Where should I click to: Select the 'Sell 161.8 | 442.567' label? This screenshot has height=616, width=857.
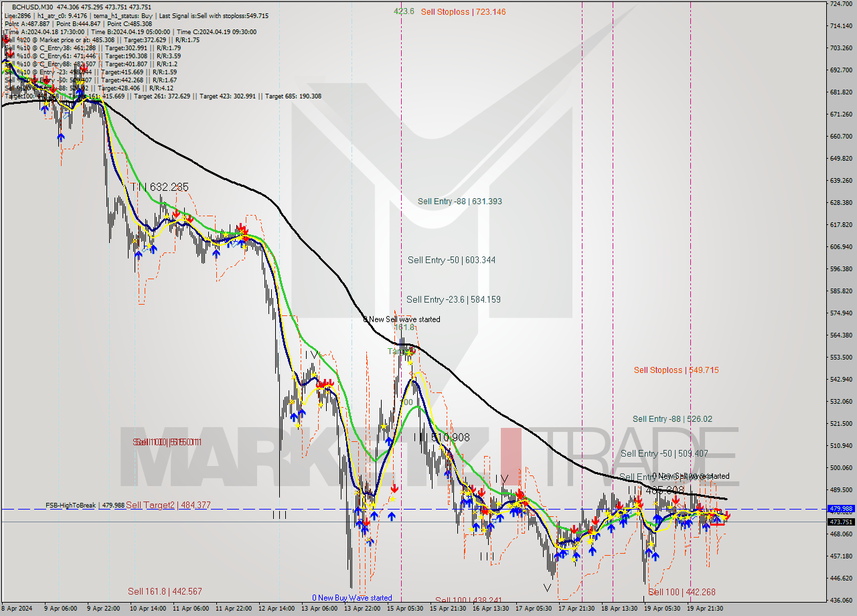(165, 591)
